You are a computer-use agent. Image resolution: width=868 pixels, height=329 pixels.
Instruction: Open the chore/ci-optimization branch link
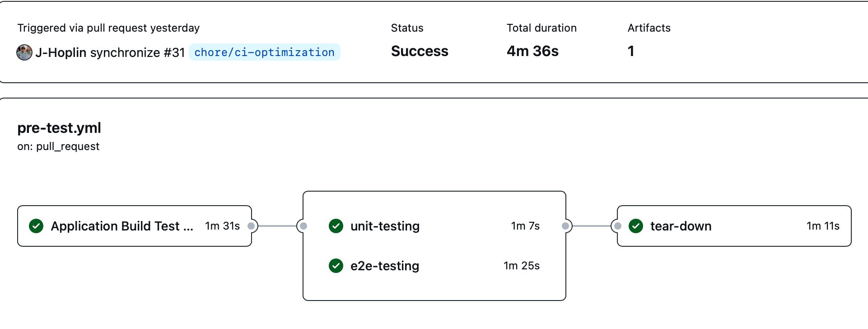(264, 52)
